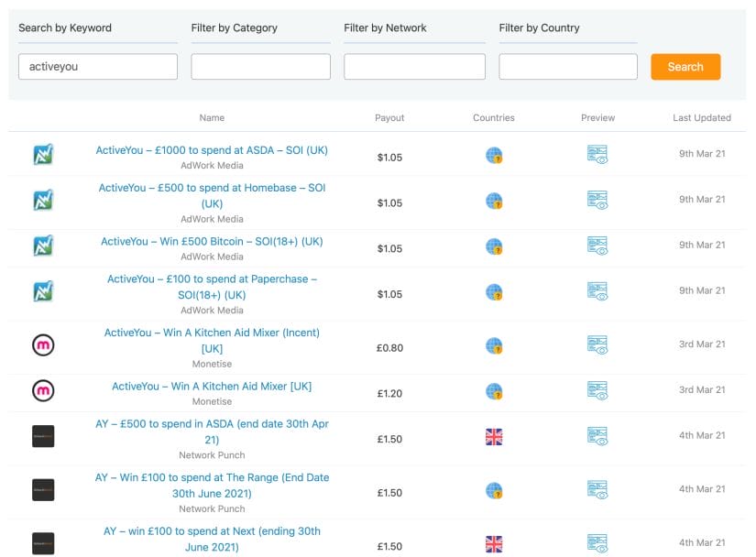Image resolution: width=756 pixels, height=557 pixels.
Task: Click £1.50 payout in The Range row
Action: pos(389,493)
